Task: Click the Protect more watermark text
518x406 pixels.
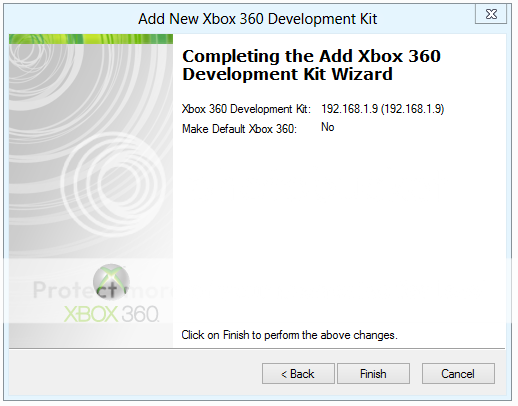Action: 103,290
